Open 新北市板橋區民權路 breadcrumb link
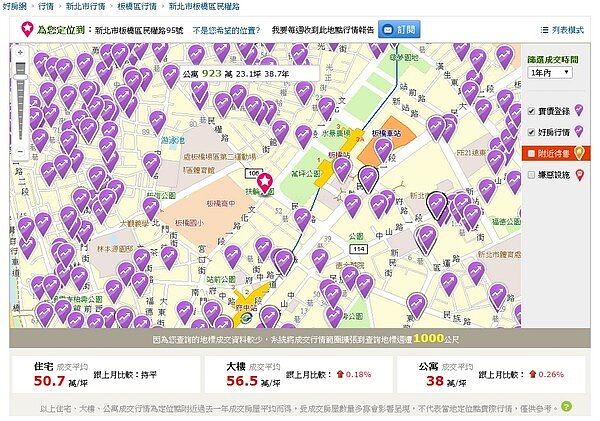This screenshot has width=600, height=421. tap(204, 6)
